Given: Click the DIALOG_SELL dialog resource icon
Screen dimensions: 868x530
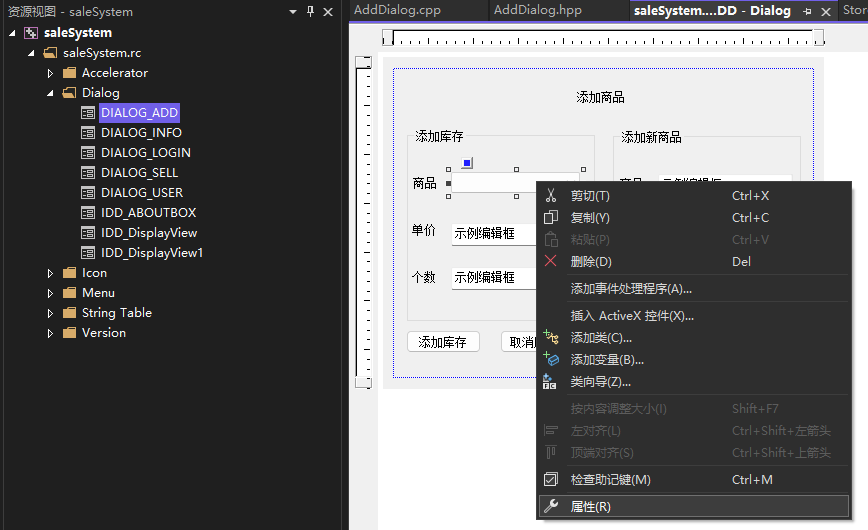Looking at the screenshot, I should [88, 173].
